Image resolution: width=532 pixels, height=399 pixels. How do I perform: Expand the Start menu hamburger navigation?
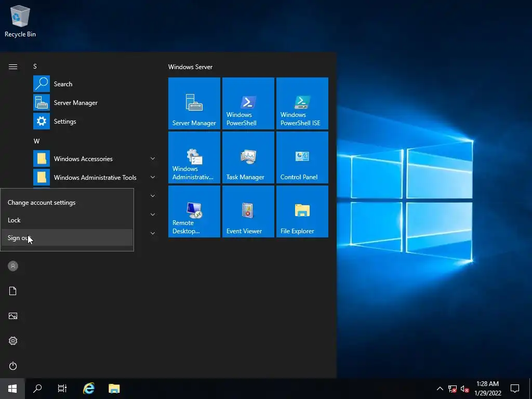(13, 66)
